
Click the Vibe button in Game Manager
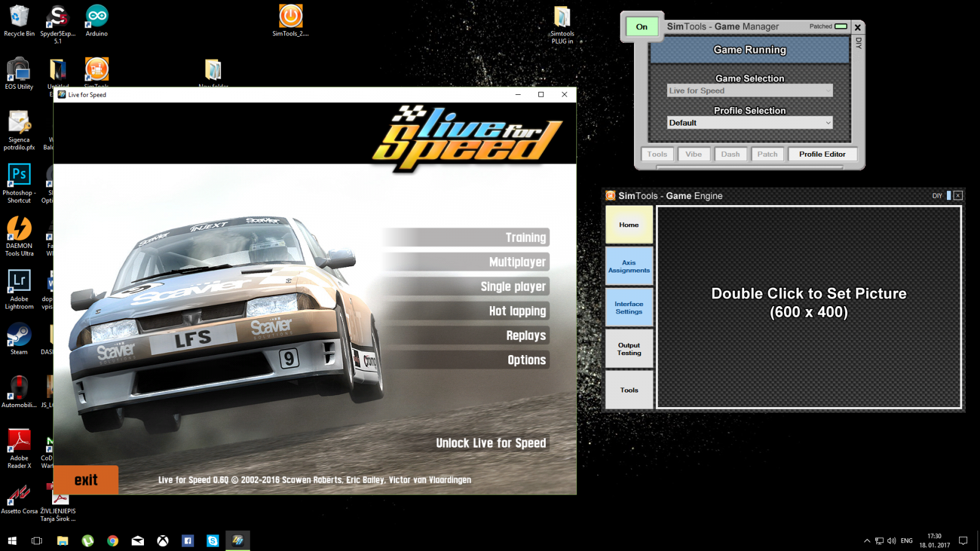point(694,154)
